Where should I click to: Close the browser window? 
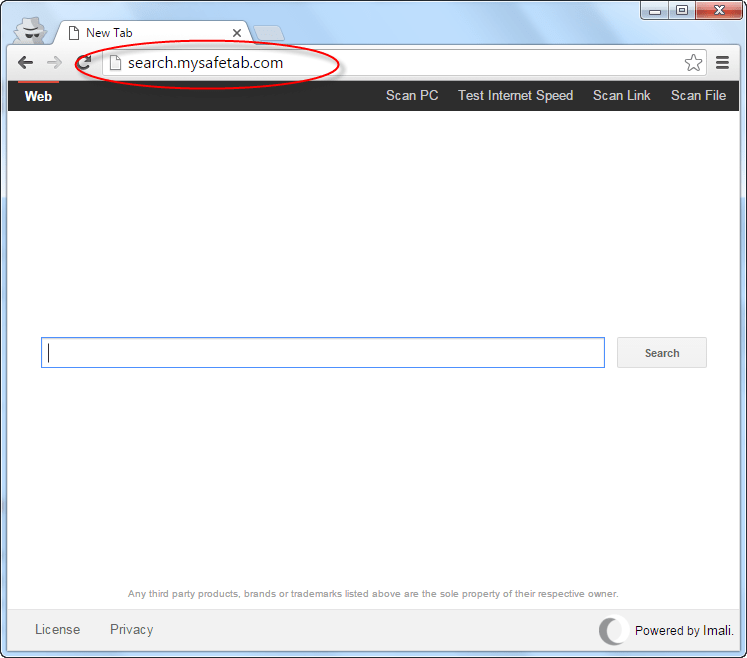719,10
